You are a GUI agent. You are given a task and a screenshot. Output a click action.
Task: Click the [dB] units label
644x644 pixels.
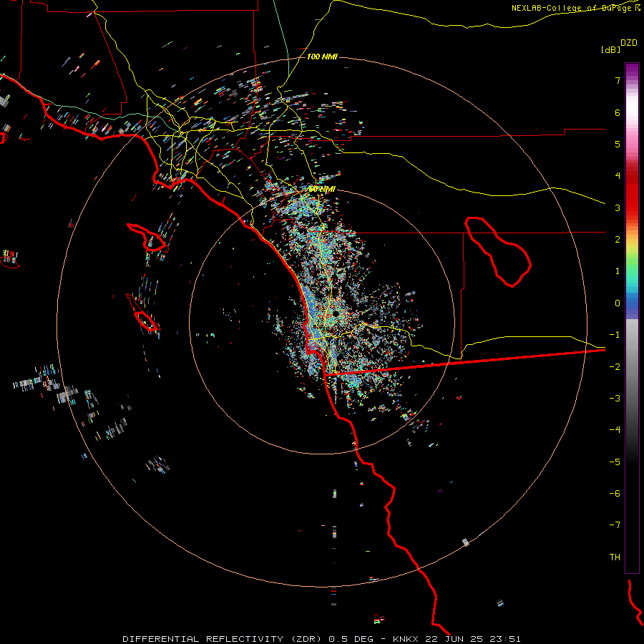(x=610, y=49)
